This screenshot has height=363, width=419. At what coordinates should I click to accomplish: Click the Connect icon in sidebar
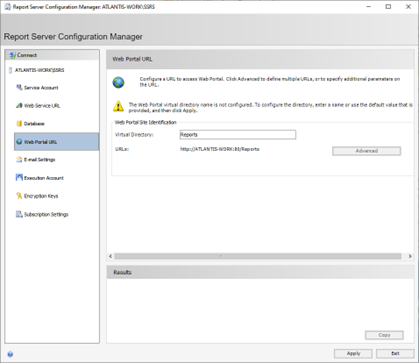tap(13, 55)
